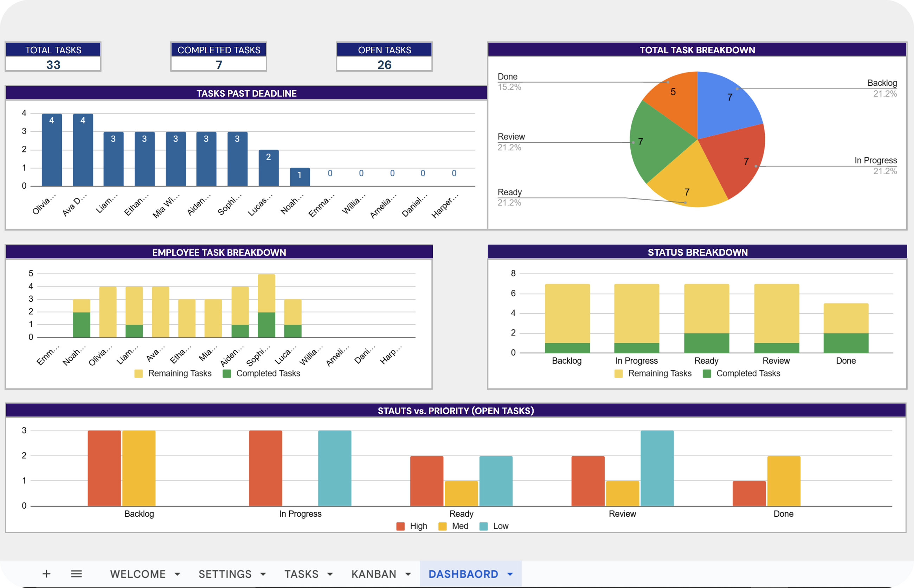Open the WELCOME sheet tab

click(x=137, y=574)
